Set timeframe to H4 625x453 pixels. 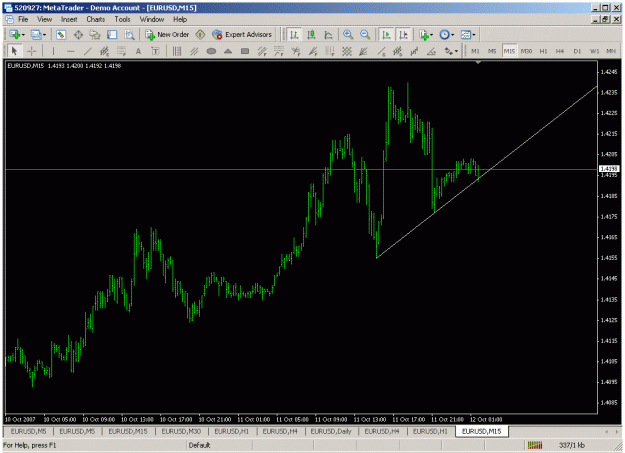560,51
